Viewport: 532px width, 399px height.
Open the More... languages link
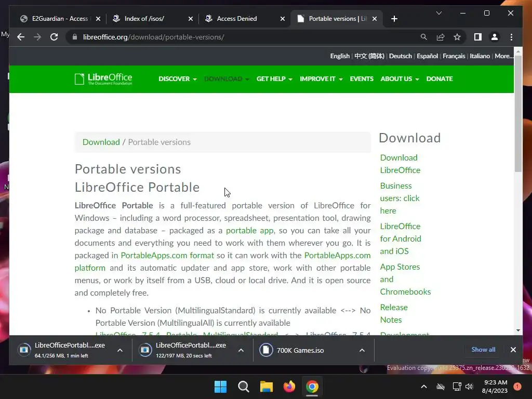pyautogui.click(x=504, y=56)
